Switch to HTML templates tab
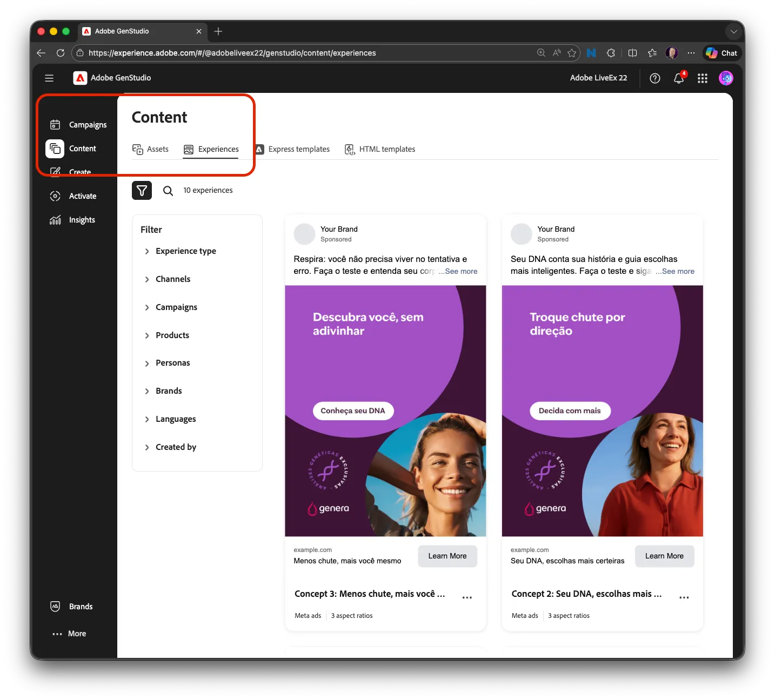The image size is (775, 700). coord(380,149)
